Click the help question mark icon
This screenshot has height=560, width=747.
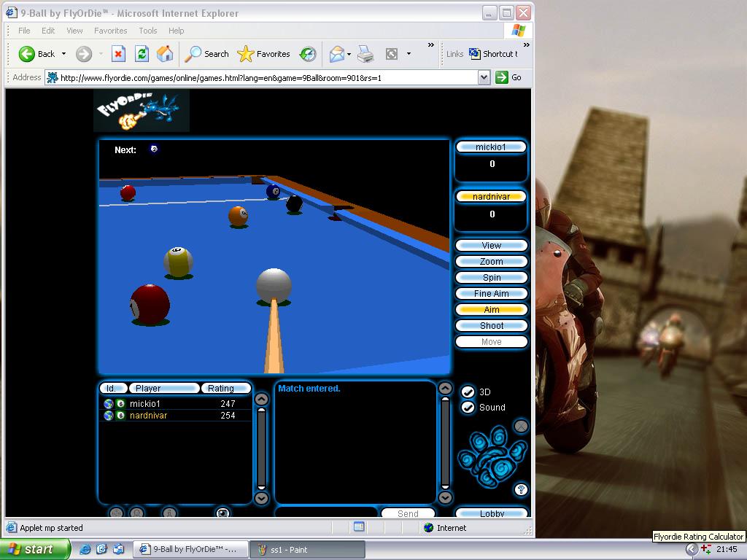pyautogui.click(x=521, y=489)
